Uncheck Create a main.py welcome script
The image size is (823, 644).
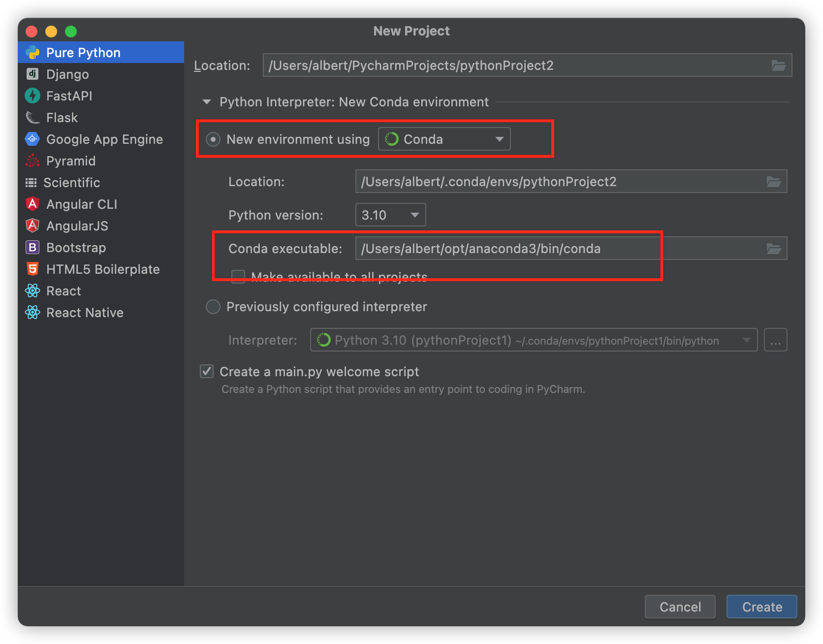coord(207,371)
